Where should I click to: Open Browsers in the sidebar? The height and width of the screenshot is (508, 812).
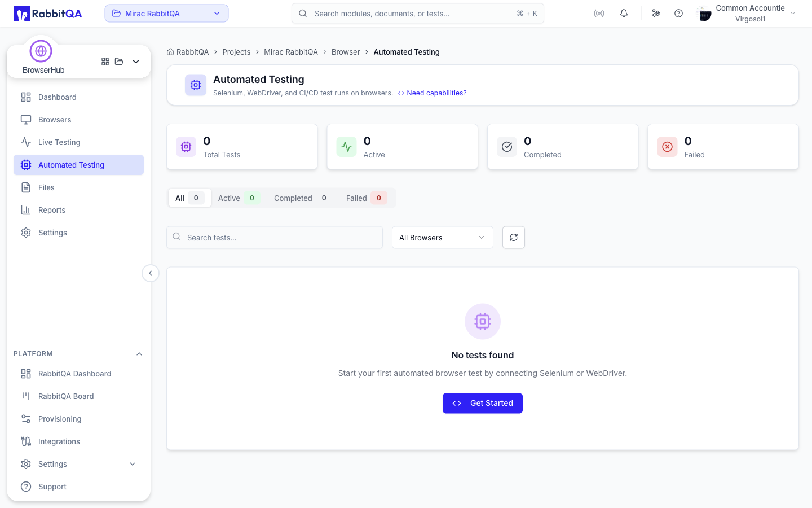(x=78, y=120)
